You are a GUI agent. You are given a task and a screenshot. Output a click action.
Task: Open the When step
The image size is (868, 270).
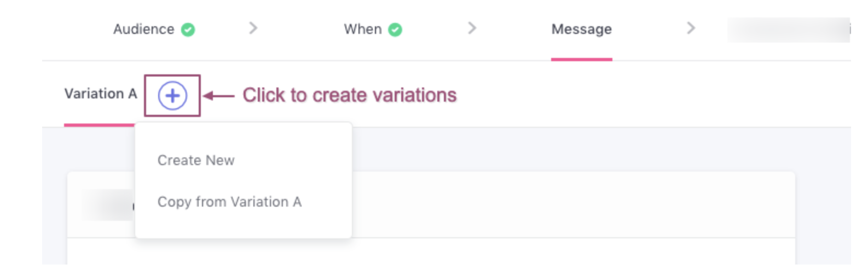(x=362, y=30)
